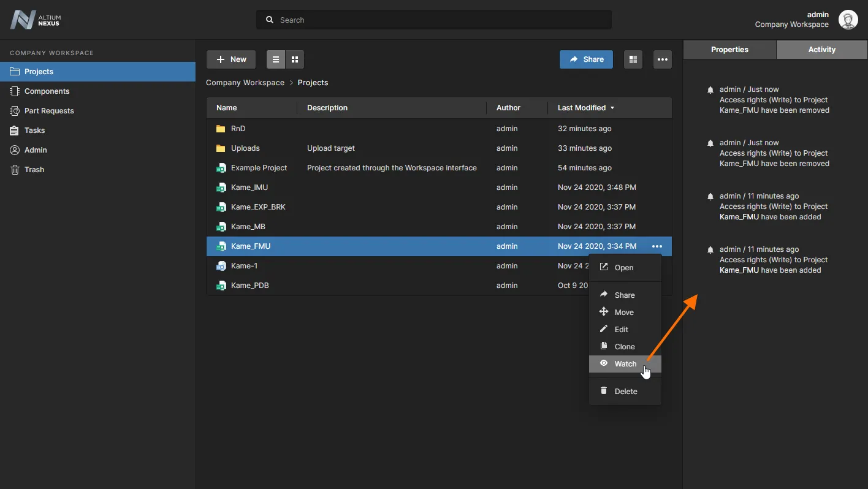Viewport: 868px width, 489px height.
Task: Select the Kame_PDB project name
Action: [250, 286]
